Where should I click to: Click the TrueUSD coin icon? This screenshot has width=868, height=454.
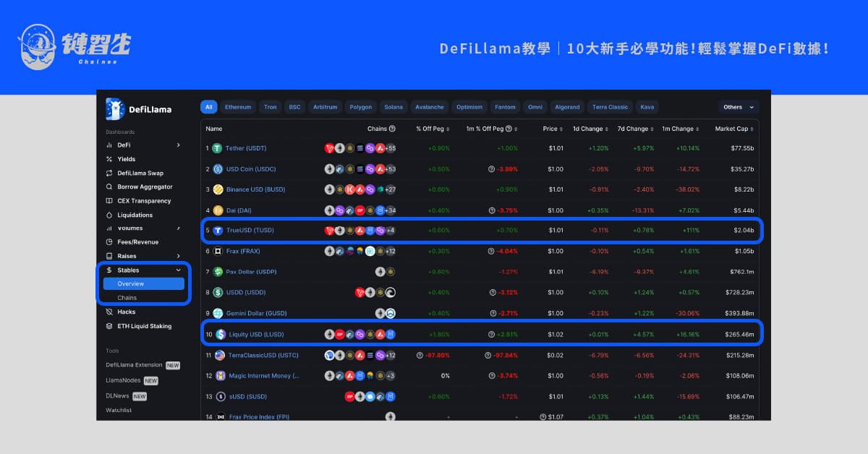[218, 231]
